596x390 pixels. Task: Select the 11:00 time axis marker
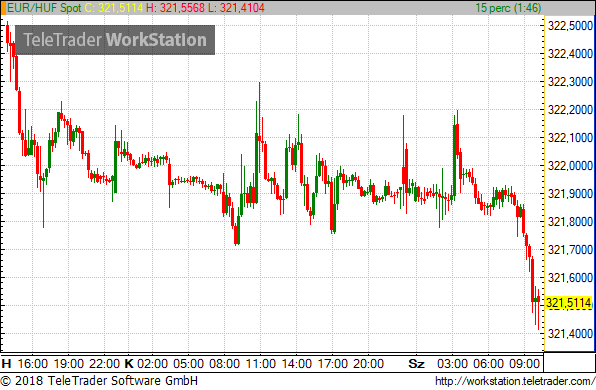(261, 364)
